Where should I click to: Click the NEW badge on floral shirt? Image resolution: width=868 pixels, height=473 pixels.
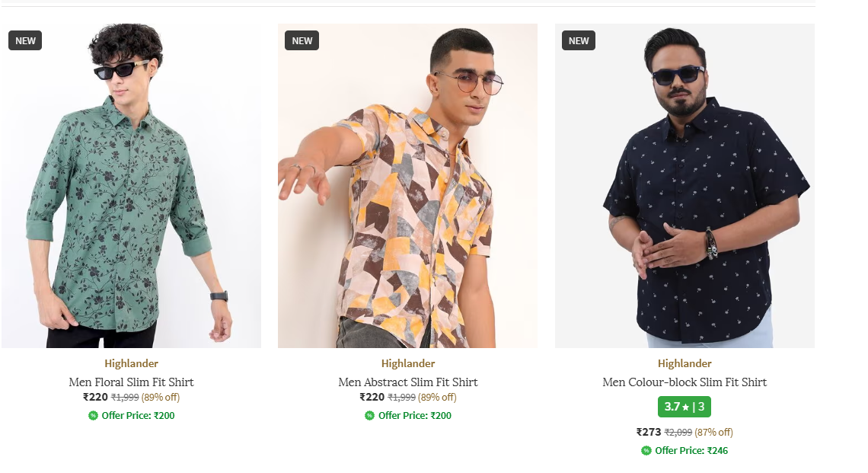(25, 40)
